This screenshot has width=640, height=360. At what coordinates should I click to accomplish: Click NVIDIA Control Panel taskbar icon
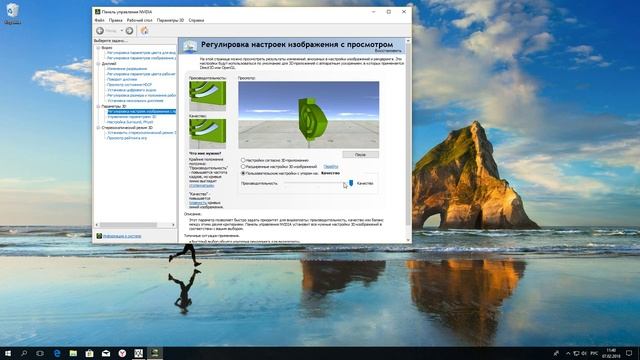tap(155, 353)
